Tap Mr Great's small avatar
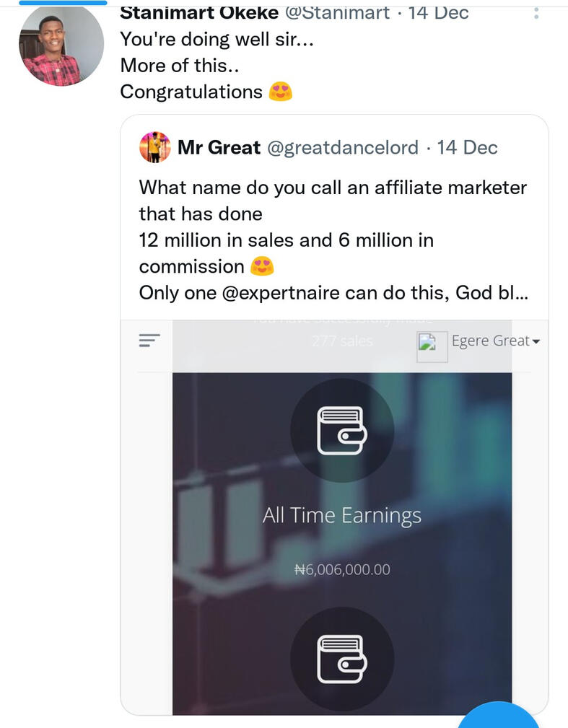 155,147
